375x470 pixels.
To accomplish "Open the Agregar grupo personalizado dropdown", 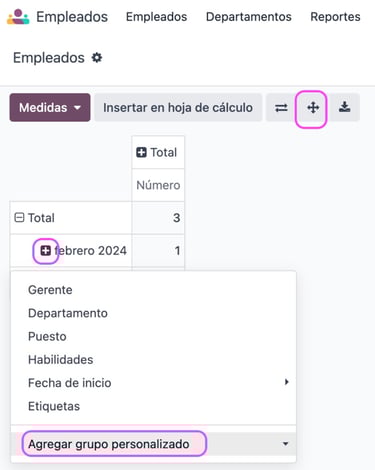I will [153, 444].
